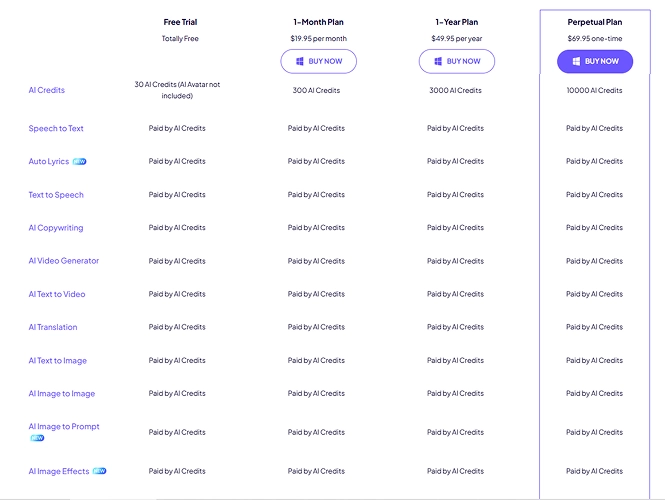Open the AI Image Effects link

click(59, 471)
